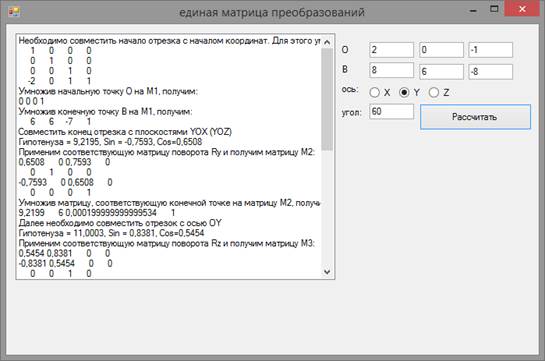Click the second B coordinate field with 6
Screen dimensions: 545x361
(441, 72)
